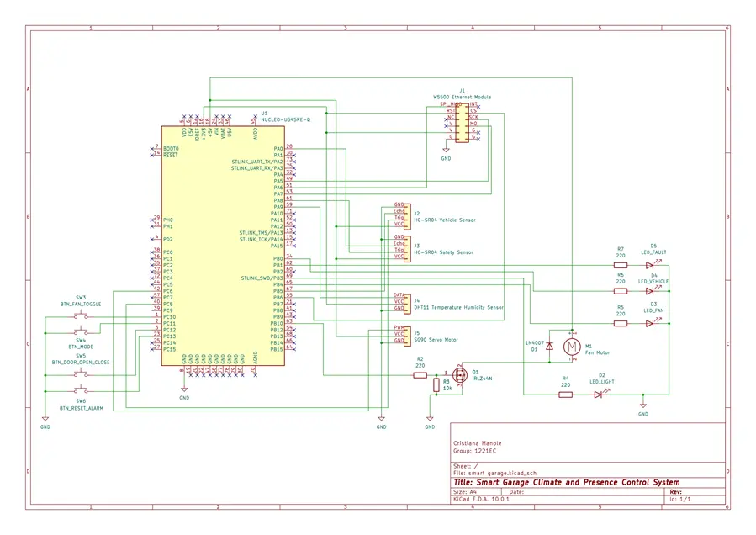Click the J4 DHT11 connector symbol
The image size is (756, 535).
(407, 304)
